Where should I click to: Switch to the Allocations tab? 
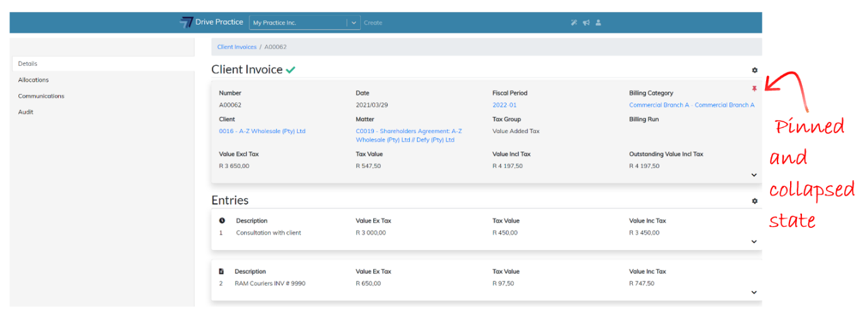33,80
